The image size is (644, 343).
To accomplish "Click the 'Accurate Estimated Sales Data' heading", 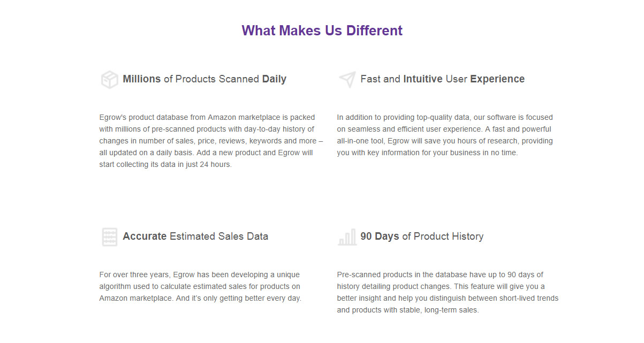I will point(195,237).
